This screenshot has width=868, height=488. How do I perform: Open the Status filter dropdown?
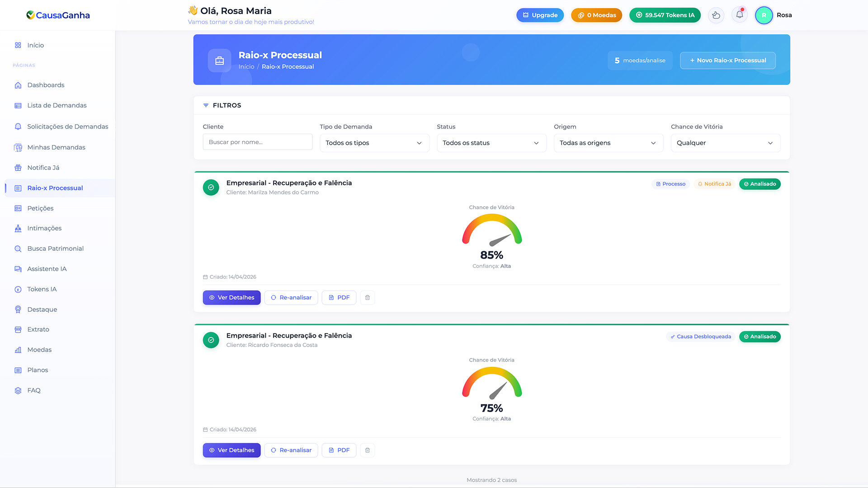click(491, 143)
